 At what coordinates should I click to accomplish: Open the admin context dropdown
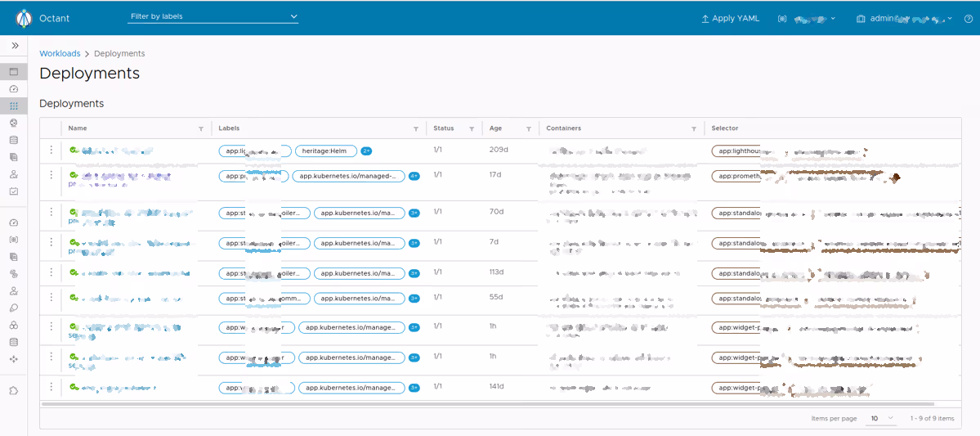pyautogui.click(x=905, y=18)
